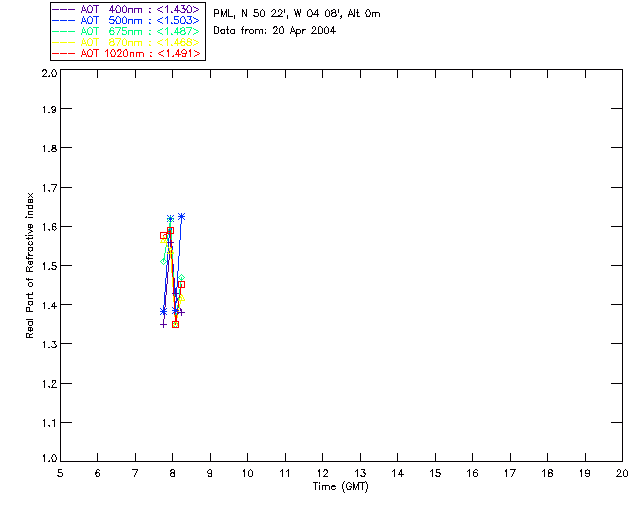Click the x-axis tick label 9
This screenshot has width=640, height=512.
(x=210, y=473)
